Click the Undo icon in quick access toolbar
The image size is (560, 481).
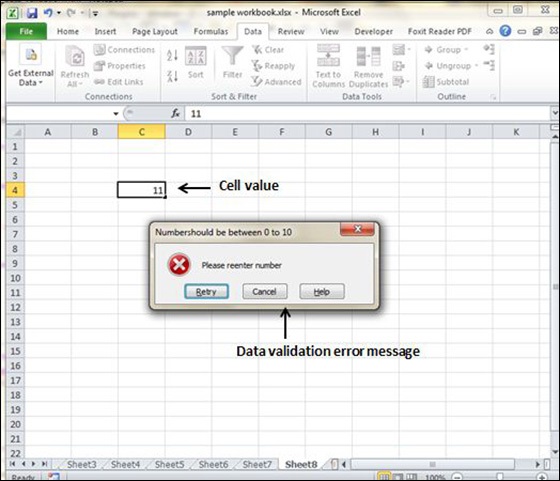[x=48, y=13]
